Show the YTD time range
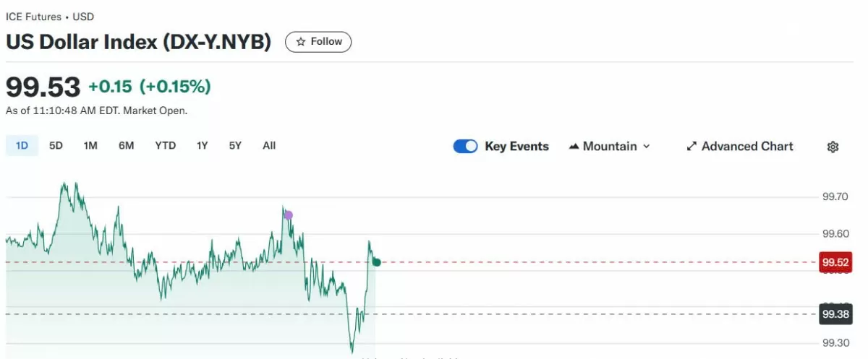This screenshot has height=359, width=868. (165, 146)
